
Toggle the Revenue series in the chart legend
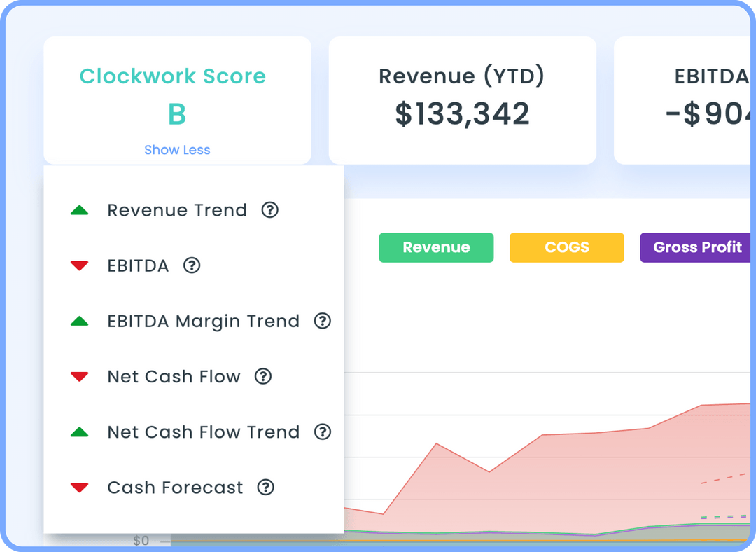(x=436, y=247)
